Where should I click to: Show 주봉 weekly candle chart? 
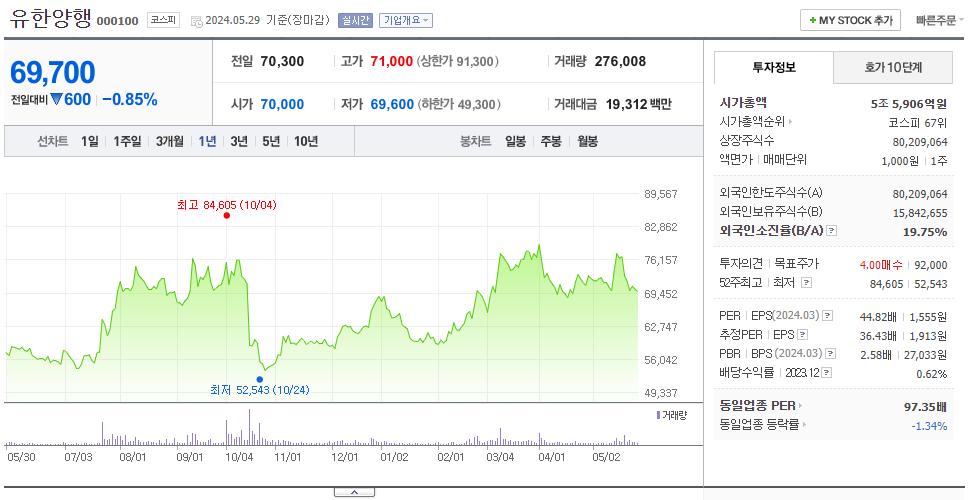pos(551,141)
